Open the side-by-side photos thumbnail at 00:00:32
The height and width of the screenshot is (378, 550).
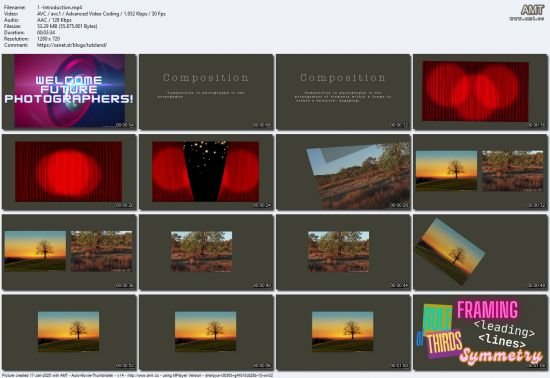(x=481, y=172)
